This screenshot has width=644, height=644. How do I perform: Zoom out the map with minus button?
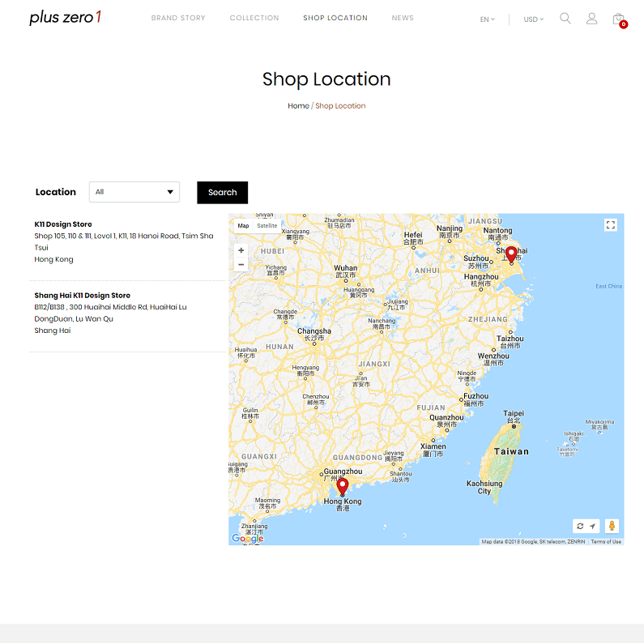click(x=241, y=265)
